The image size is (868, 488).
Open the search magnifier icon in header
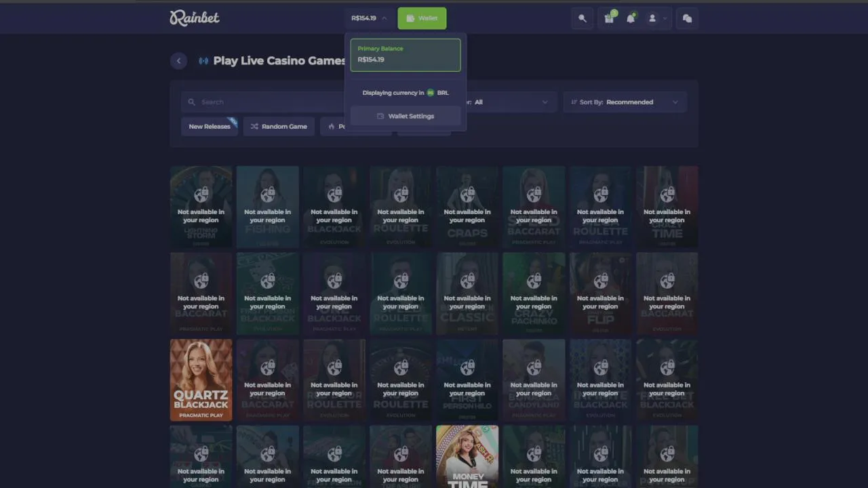(582, 18)
